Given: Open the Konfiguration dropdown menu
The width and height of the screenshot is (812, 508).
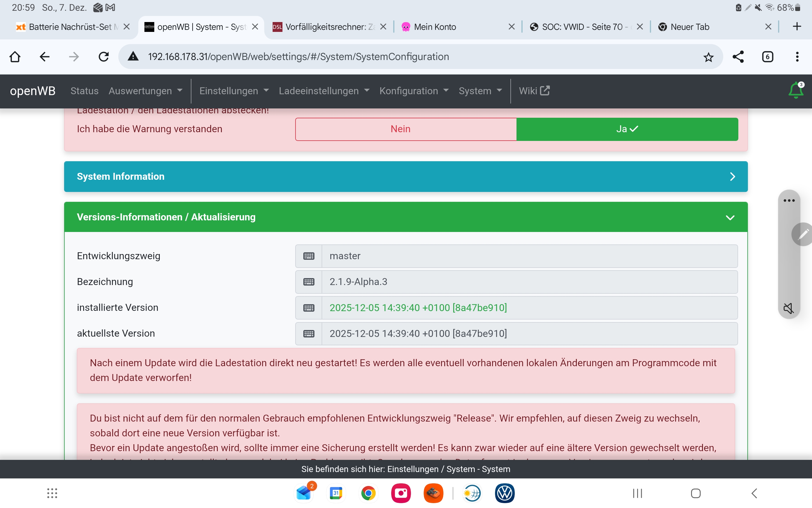Looking at the screenshot, I should [414, 91].
